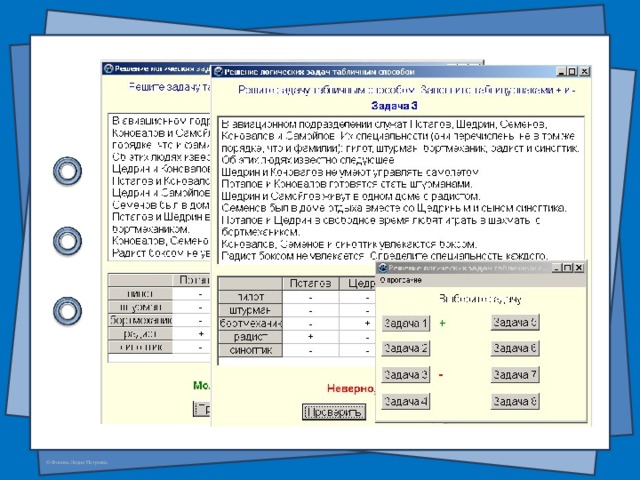This screenshot has height=480, width=640.
Task: Click штурман–Потапов cell in Задача 3 table
Action: click(x=311, y=311)
